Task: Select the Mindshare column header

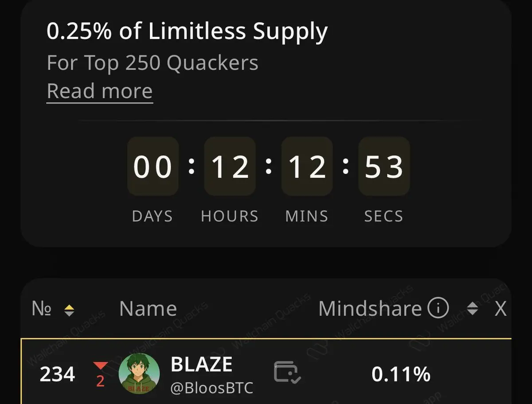Action: point(370,309)
